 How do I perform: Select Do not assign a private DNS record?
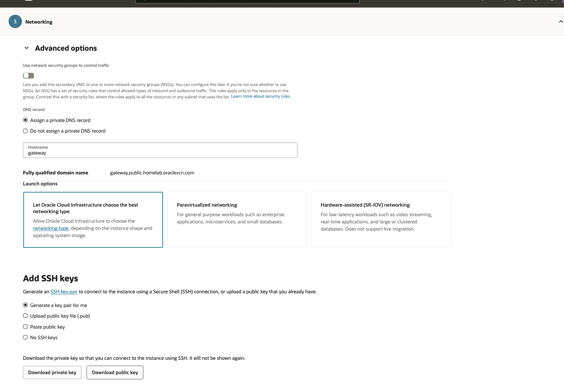click(25, 131)
